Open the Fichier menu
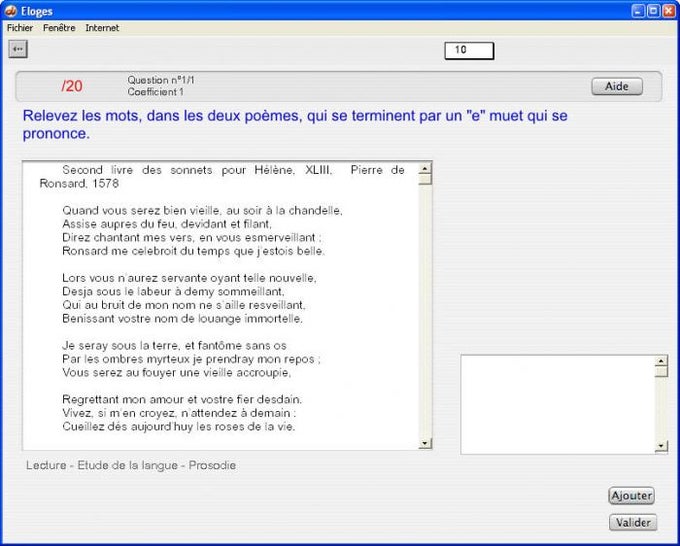Viewport: 680px width, 546px height. pos(20,28)
